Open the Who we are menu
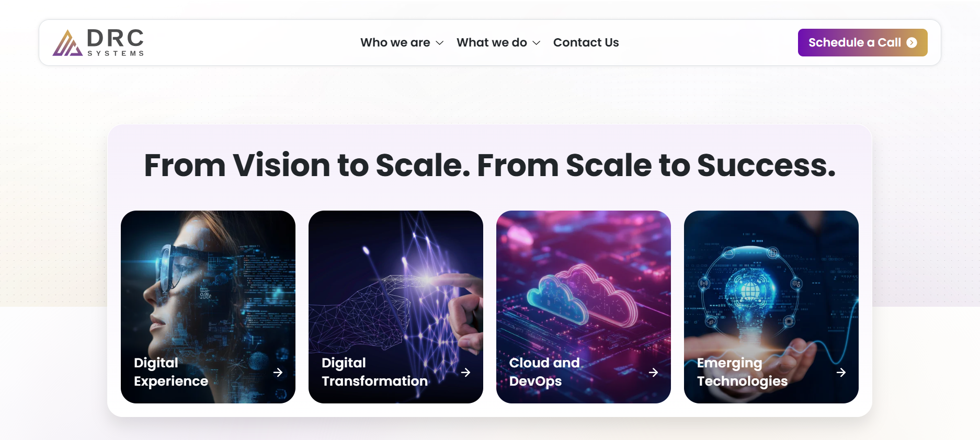 pyautogui.click(x=395, y=42)
